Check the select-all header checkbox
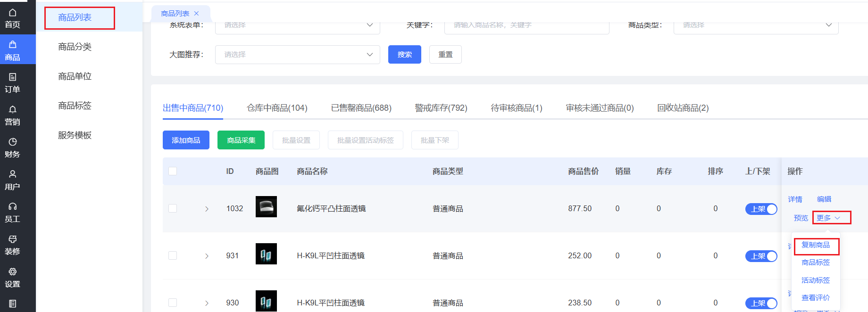This screenshot has width=868, height=312. tap(173, 171)
